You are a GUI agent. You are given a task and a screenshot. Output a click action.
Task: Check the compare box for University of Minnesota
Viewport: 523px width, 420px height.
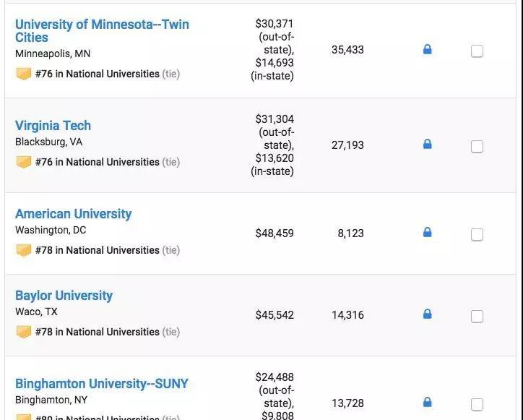coord(477,51)
